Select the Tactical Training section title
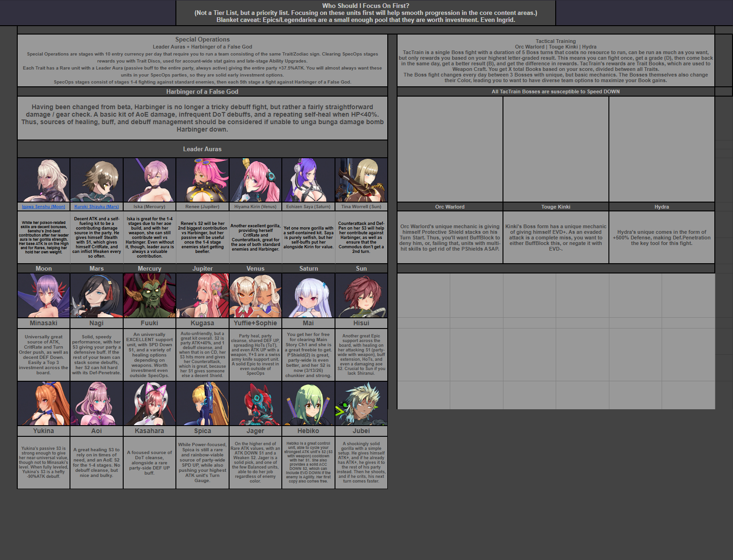 point(556,41)
